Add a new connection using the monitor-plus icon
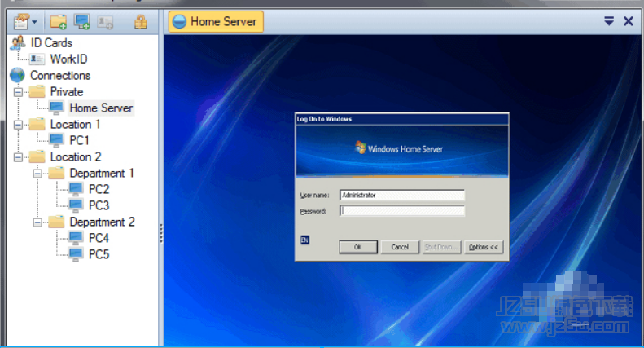 [x=81, y=22]
